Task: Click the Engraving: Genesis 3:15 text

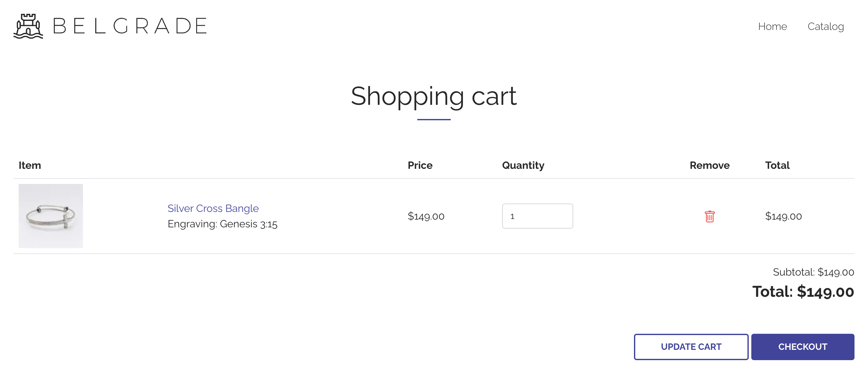Action: [222, 224]
